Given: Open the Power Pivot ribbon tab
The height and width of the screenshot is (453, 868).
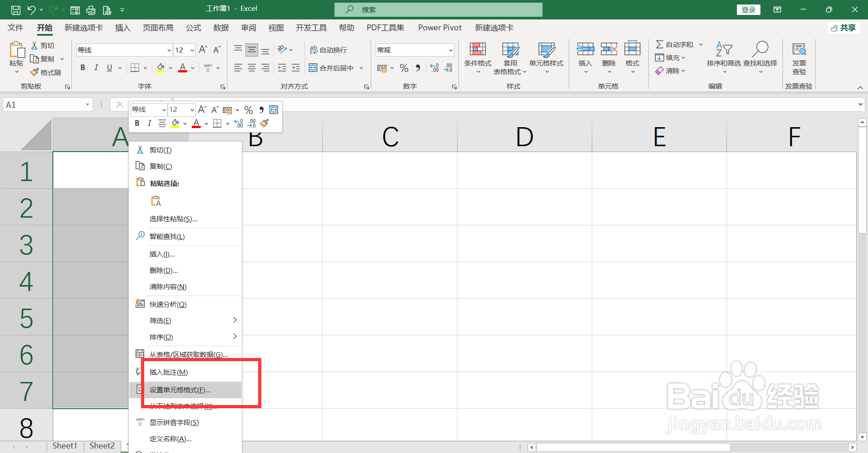Looking at the screenshot, I should click(x=440, y=28).
